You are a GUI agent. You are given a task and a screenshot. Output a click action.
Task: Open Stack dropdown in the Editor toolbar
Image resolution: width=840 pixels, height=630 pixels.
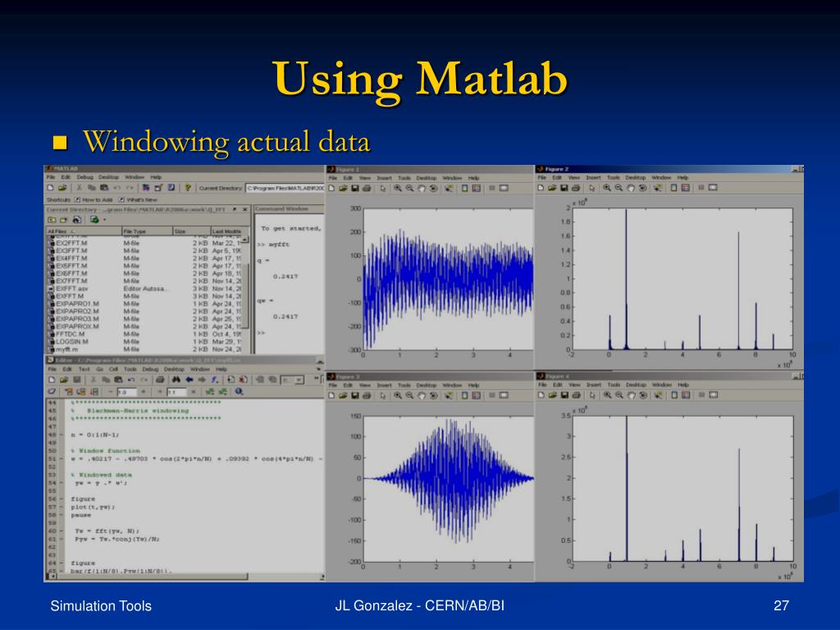pos(293,379)
